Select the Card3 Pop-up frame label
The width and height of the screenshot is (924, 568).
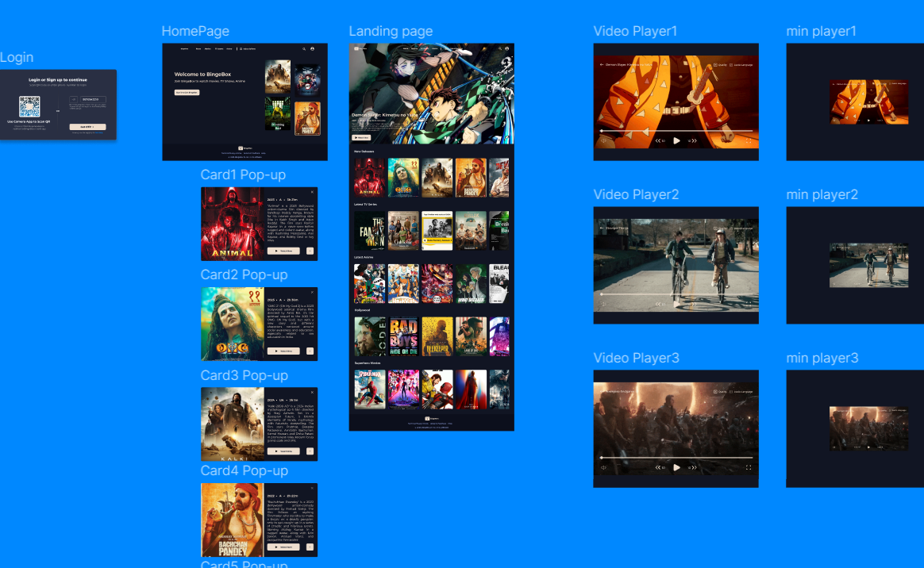(244, 375)
